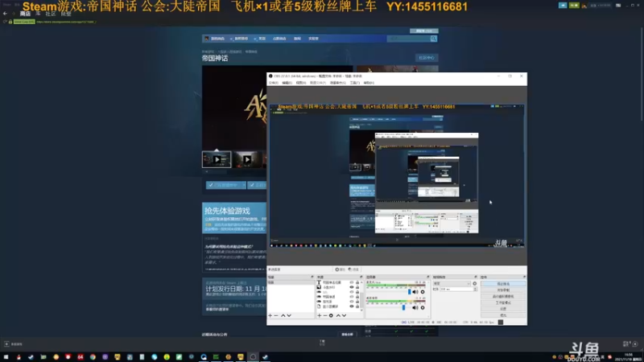The width and height of the screenshot is (644, 362).
Task: Play the first video thumbnail on Steam page
Action: point(217,159)
